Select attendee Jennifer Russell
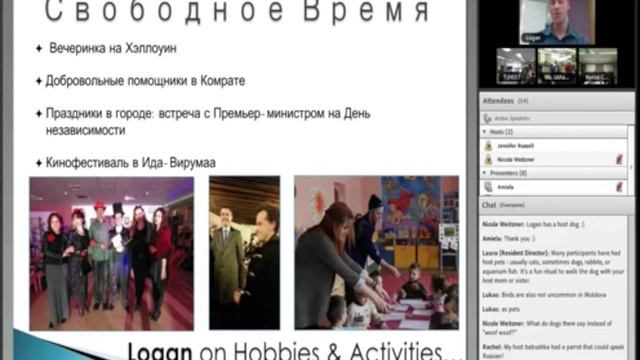Image resolution: width=640 pixels, height=360 pixels. (554, 146)
